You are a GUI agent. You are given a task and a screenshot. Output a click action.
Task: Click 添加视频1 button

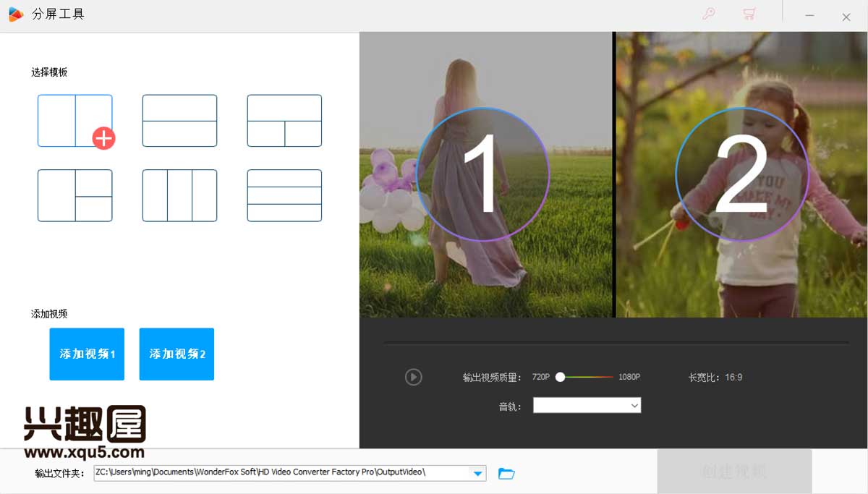click(x=87, y=354)
